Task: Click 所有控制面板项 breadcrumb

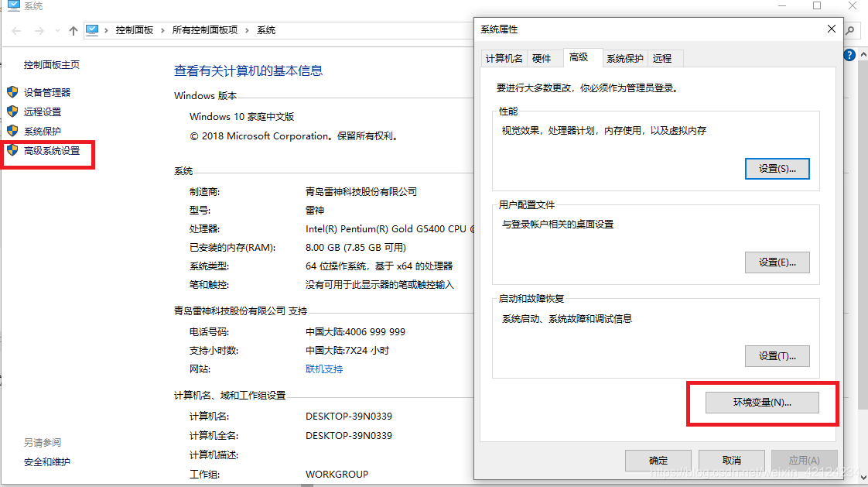Action: [205, 30]
